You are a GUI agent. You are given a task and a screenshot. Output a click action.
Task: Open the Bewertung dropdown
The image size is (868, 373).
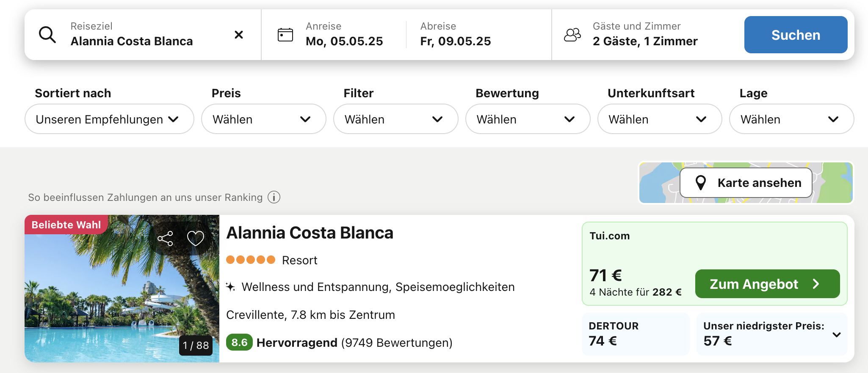[x=527, y=119]
